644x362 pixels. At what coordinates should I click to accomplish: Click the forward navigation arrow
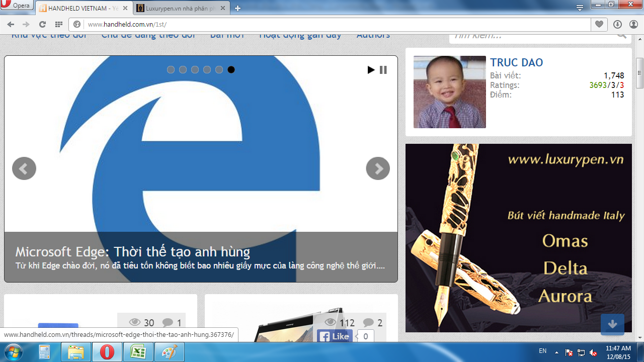(x=26, y=24)
